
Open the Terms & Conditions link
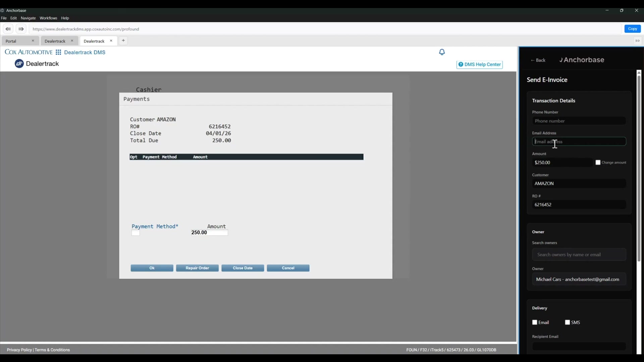(52, 350)
